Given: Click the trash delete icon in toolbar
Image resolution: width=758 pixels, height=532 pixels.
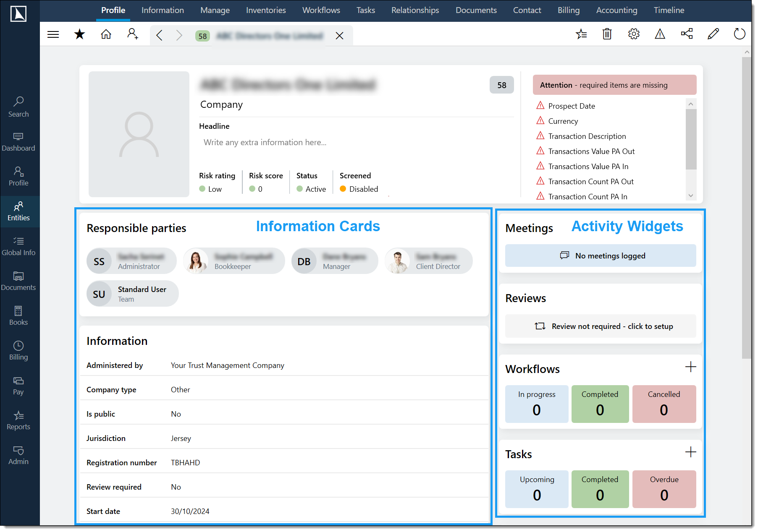Looking at the screenshot, I should coord(607,34).
